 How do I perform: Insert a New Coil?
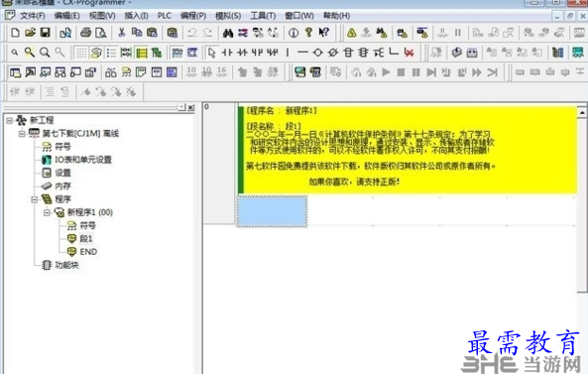click(x=317, y=53)
